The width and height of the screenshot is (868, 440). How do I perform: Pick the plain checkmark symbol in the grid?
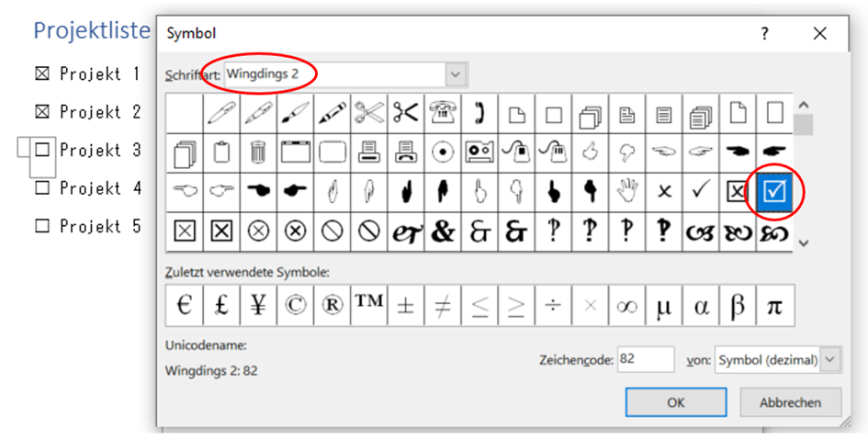coord(701,192)
